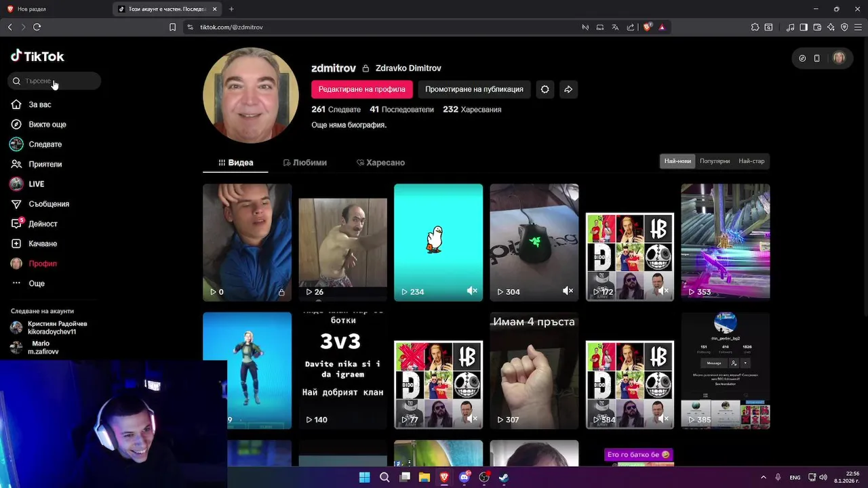
Task: Open profile settings gear icon
Action: click(x=545, y=89)
